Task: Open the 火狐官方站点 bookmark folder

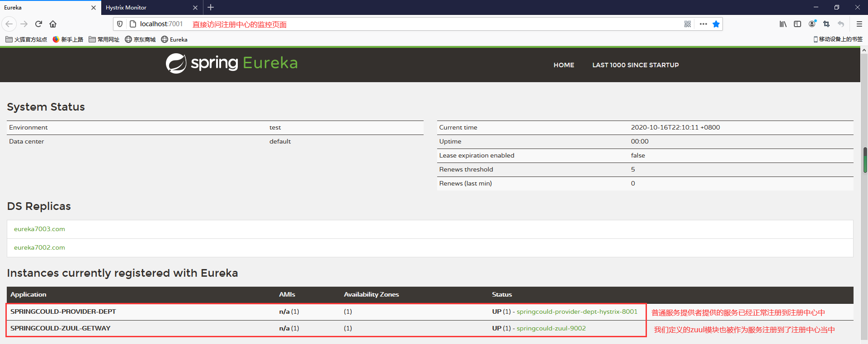Action: coord(26,40)
